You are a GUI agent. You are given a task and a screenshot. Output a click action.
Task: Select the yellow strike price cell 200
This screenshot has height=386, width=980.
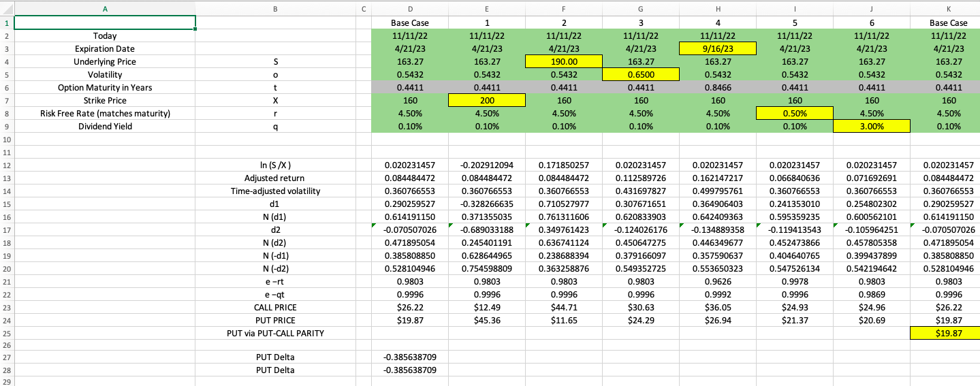click(x=487, y=100)
